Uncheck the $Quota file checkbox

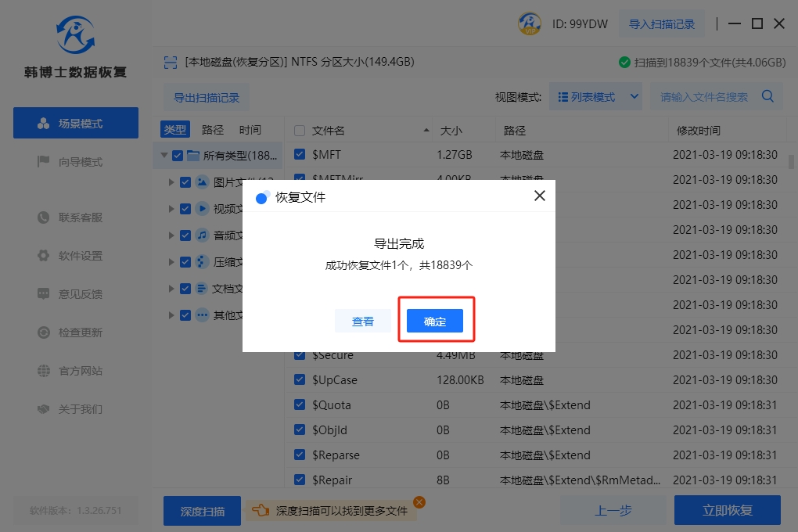(x=300, y=405)
